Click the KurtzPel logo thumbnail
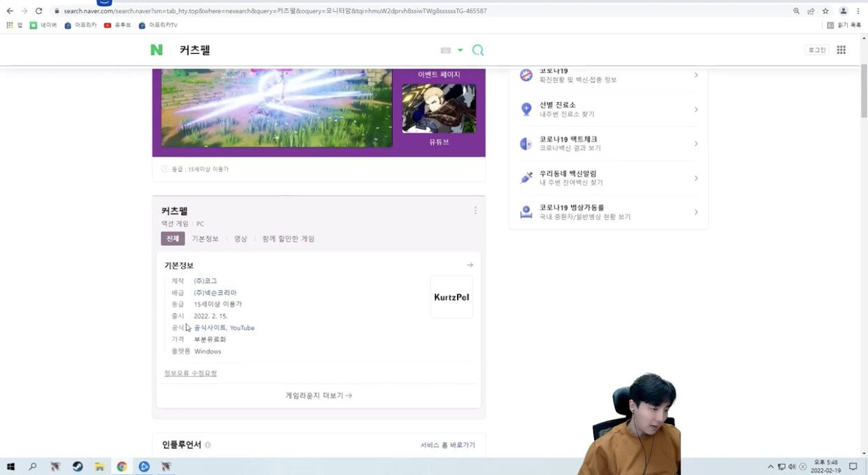The image size is (868, 475). [451, 297]
